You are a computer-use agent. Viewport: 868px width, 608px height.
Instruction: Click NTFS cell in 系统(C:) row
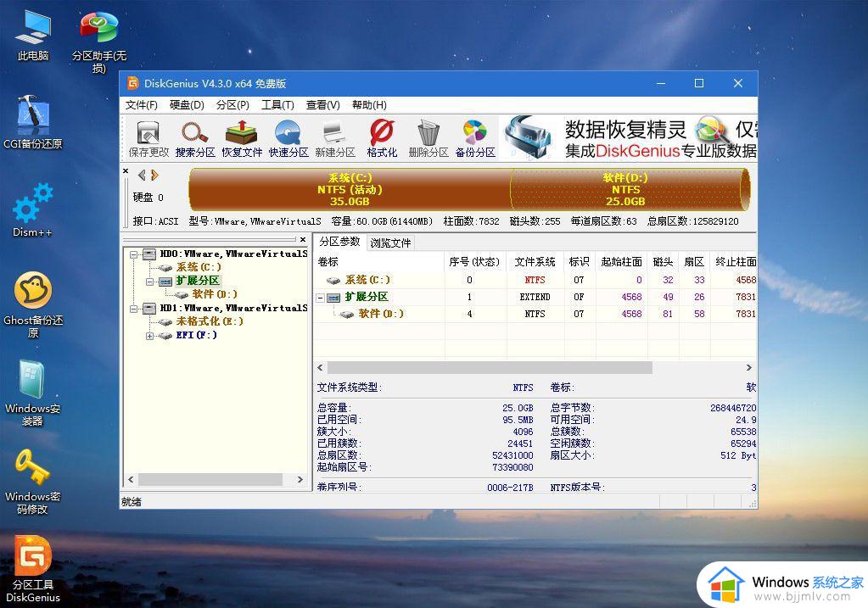535,280
